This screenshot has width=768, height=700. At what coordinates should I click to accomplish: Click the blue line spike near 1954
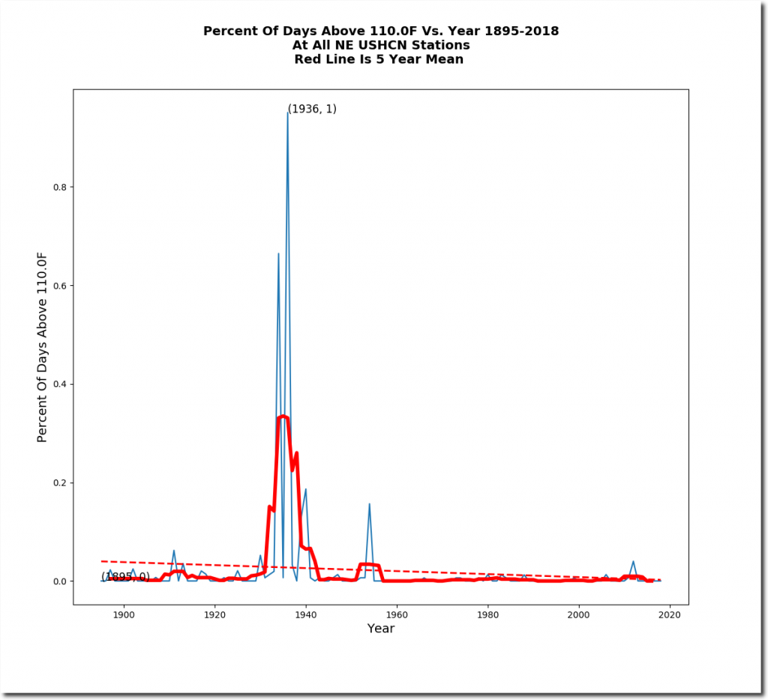coord(369,506)
